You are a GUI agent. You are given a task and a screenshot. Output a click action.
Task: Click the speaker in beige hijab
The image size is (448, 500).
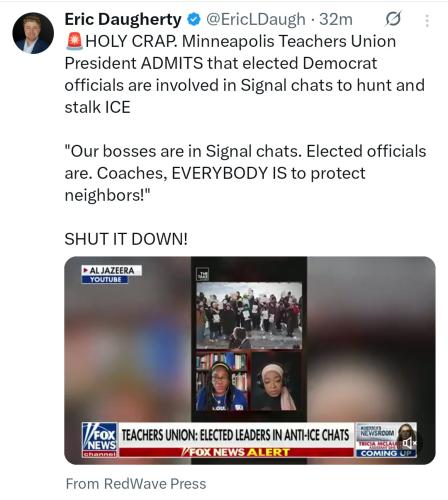[x=276, y=382]
